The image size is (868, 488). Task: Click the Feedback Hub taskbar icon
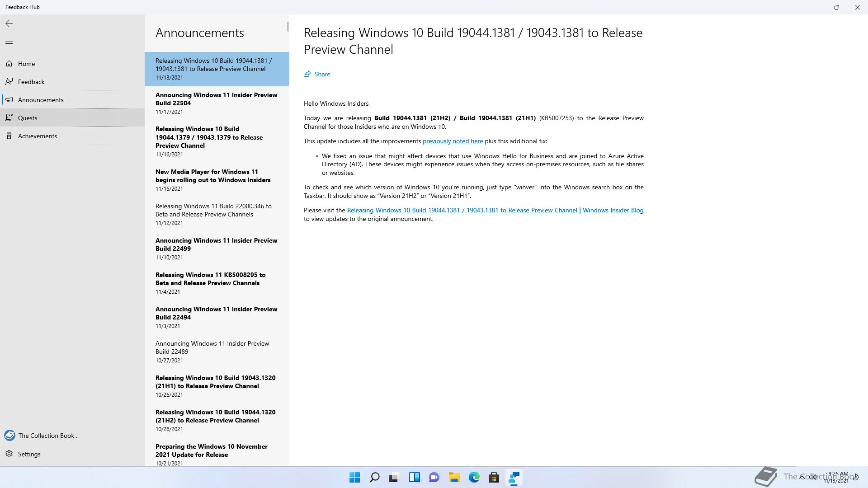[x=514, y=477]
